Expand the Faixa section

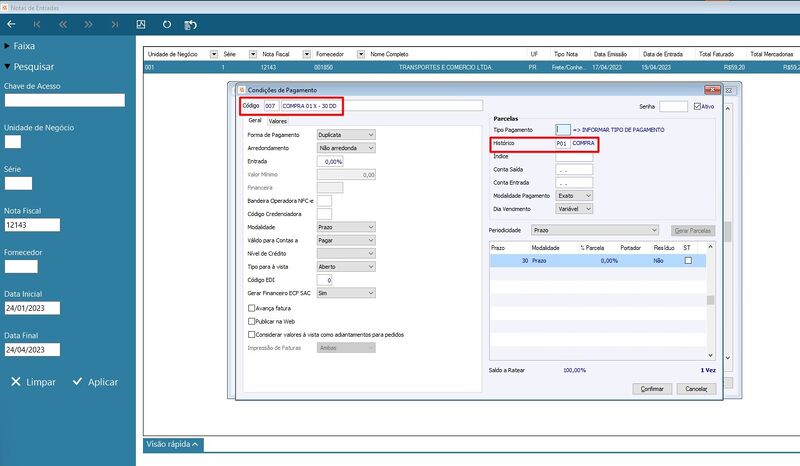coord(19,46)
